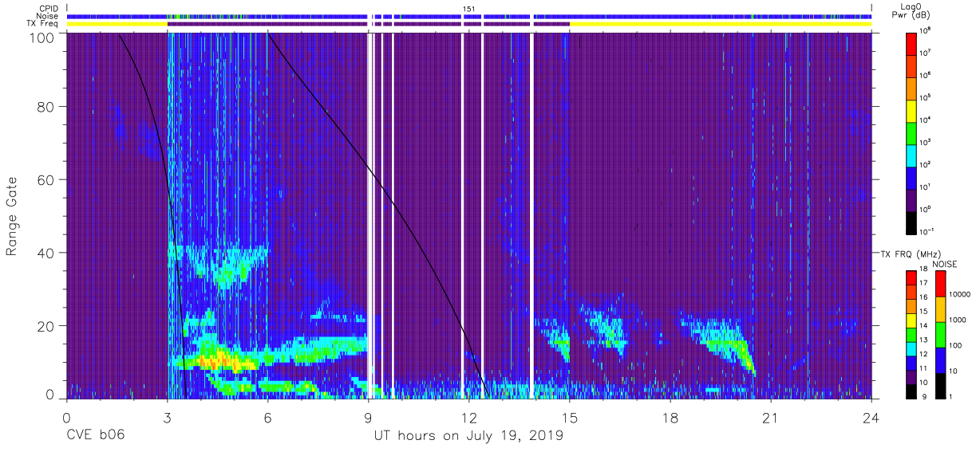Viewport: 980px width, 452px height.
Task: Click the red-orange strong echo near gate 10
Action: tap(217, 360)
